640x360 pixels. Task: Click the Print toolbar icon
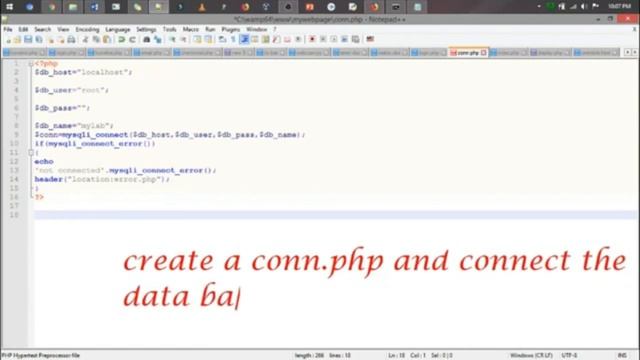point(71,40)
